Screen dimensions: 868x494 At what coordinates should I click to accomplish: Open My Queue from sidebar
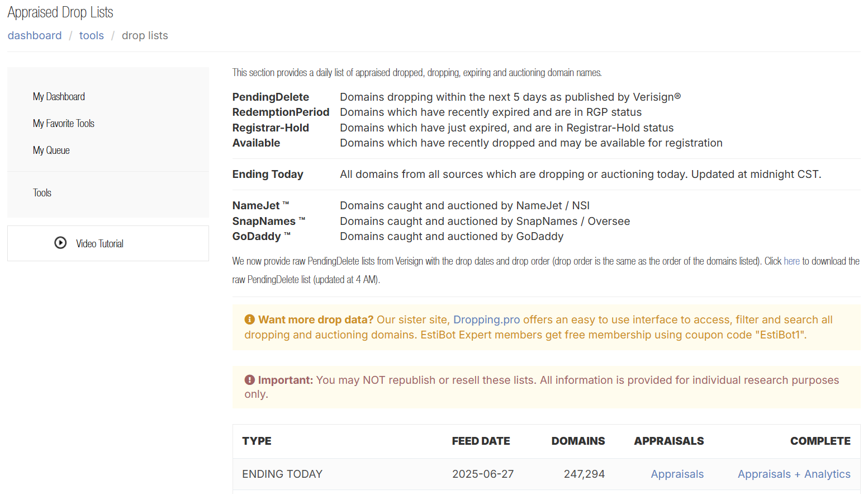51,150
